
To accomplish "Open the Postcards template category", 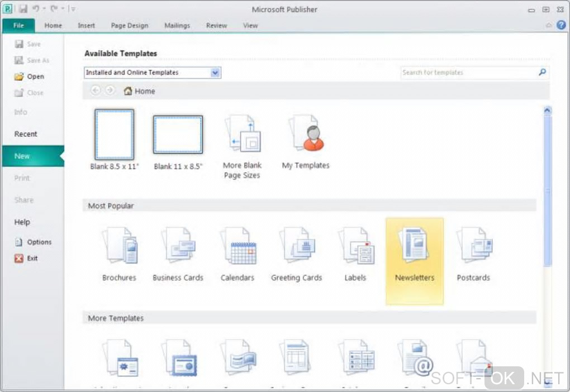I will [x=473, y=254].
